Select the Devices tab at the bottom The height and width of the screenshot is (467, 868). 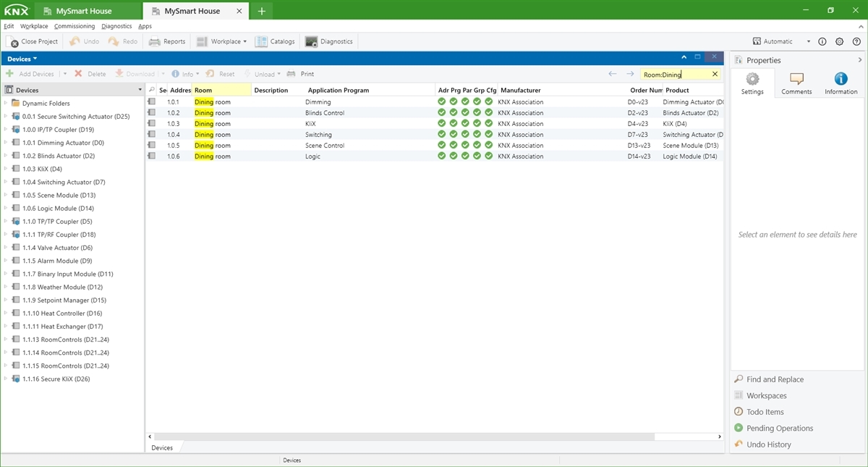162,447
